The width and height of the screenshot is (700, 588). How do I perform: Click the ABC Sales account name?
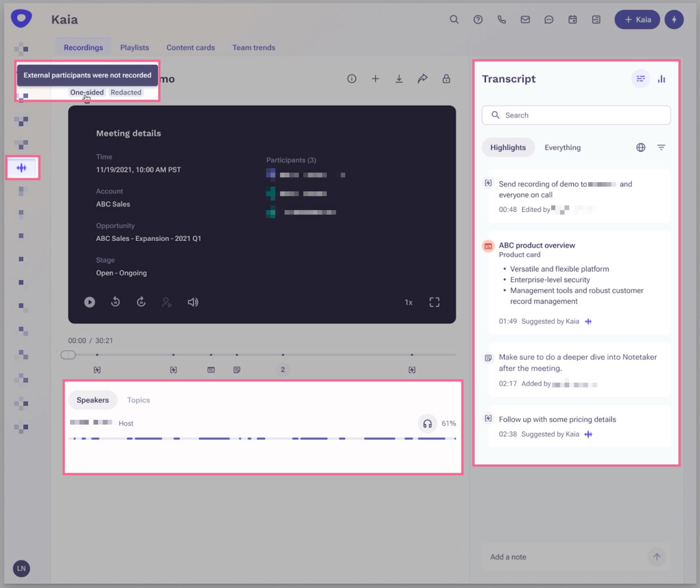[113, 204]
